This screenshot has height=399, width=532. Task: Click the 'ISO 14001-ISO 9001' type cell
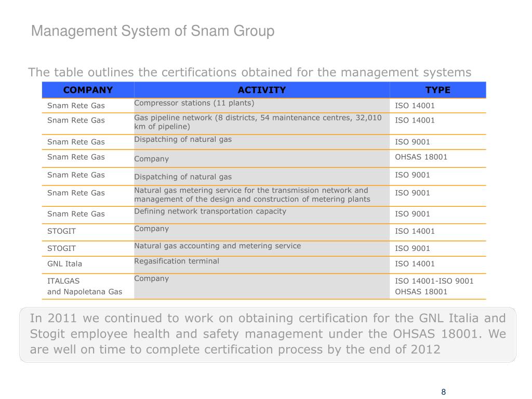(x=434, y=281)
